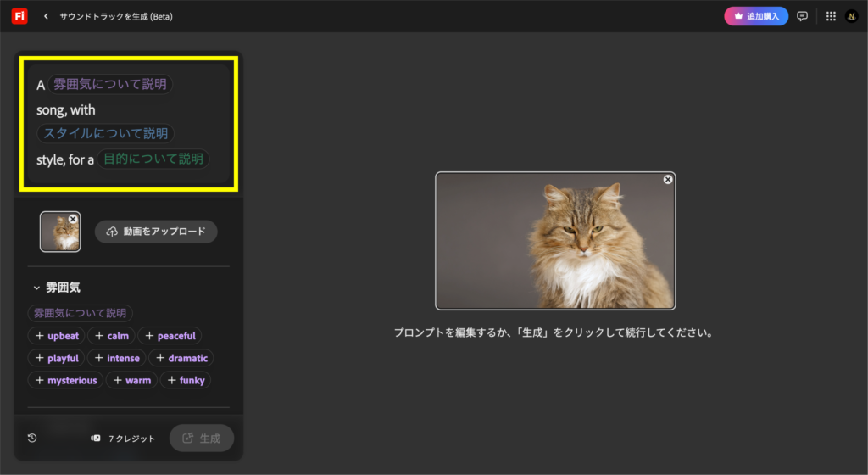Add the upbeat mood tag
This screenshot has width=868, height=475.
56,336
